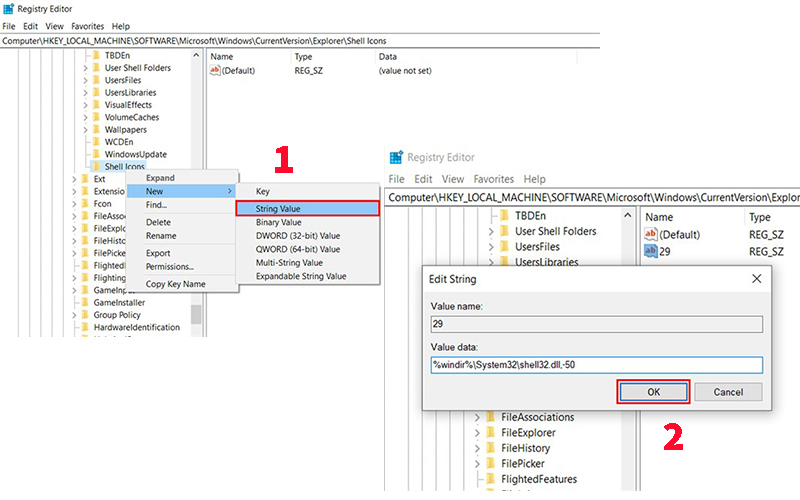Image resolution: width=800 pixels, height=500 pixels.
Task: Choose Multi-String Value entry
Action: [x=289, y=262]
